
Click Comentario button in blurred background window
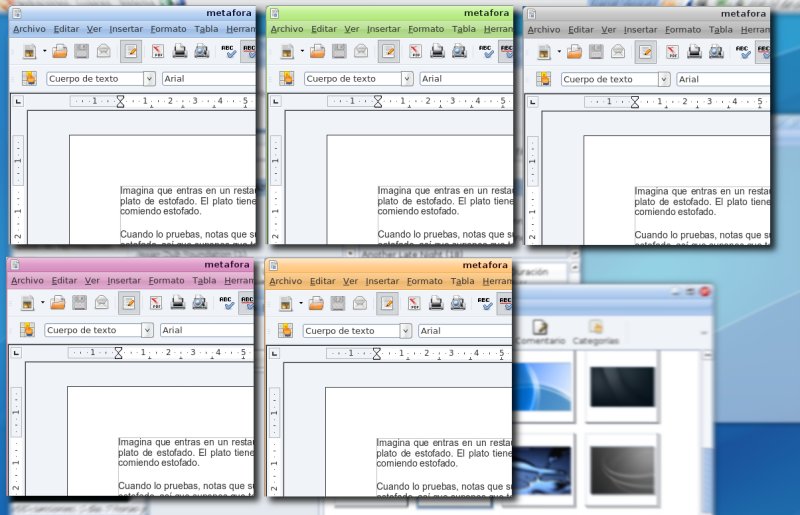pos(540,332)
